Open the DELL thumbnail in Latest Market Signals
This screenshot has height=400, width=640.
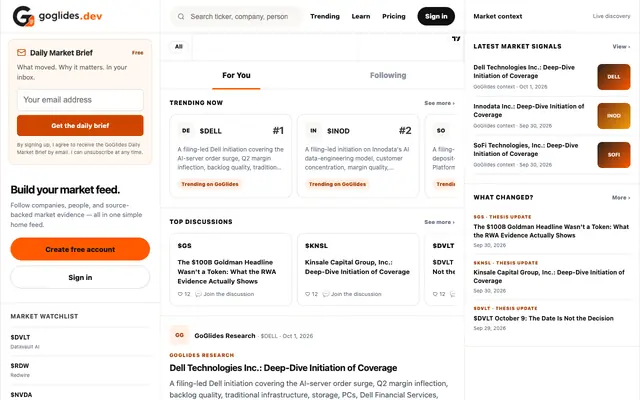tap(613, 77)
